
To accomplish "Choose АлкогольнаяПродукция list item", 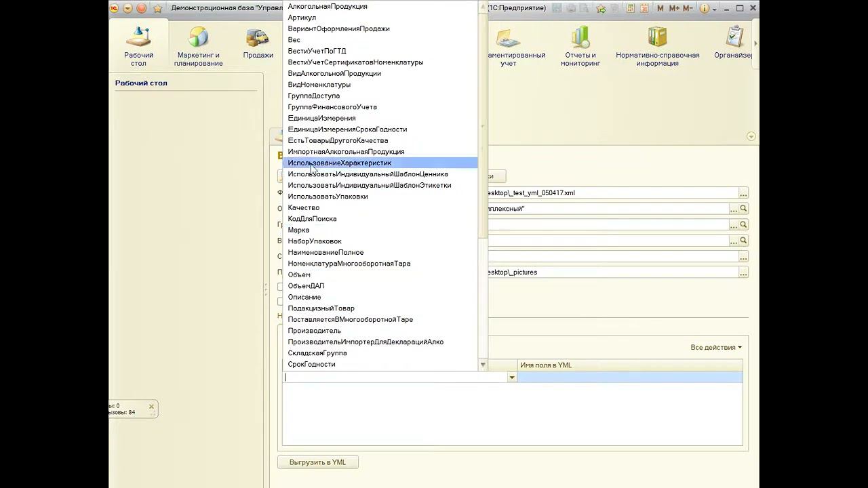I will click(x=380, y=6).
